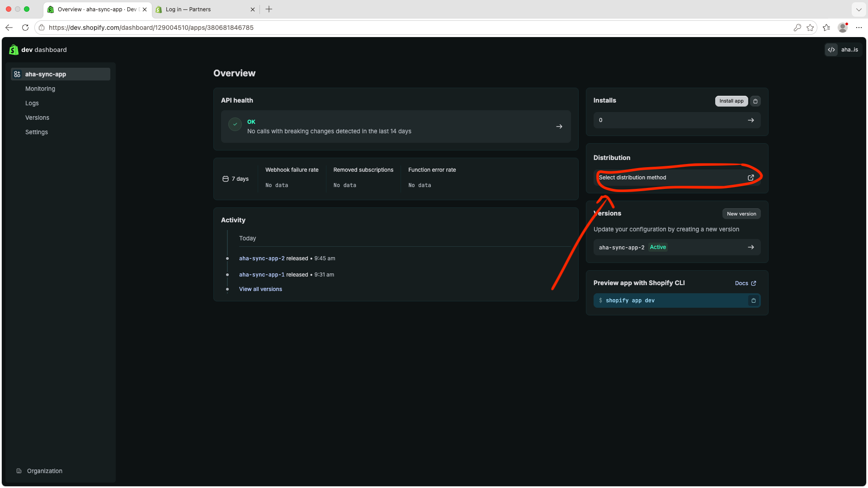Screen dimensions: 868x488
Task: Click the Shopify logo in dev dashboard header
Action: click(14, 50)
